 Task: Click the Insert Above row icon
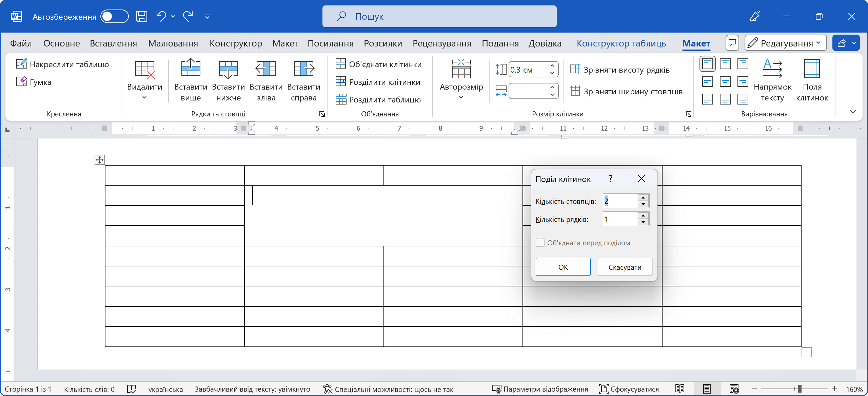(191, 69)
